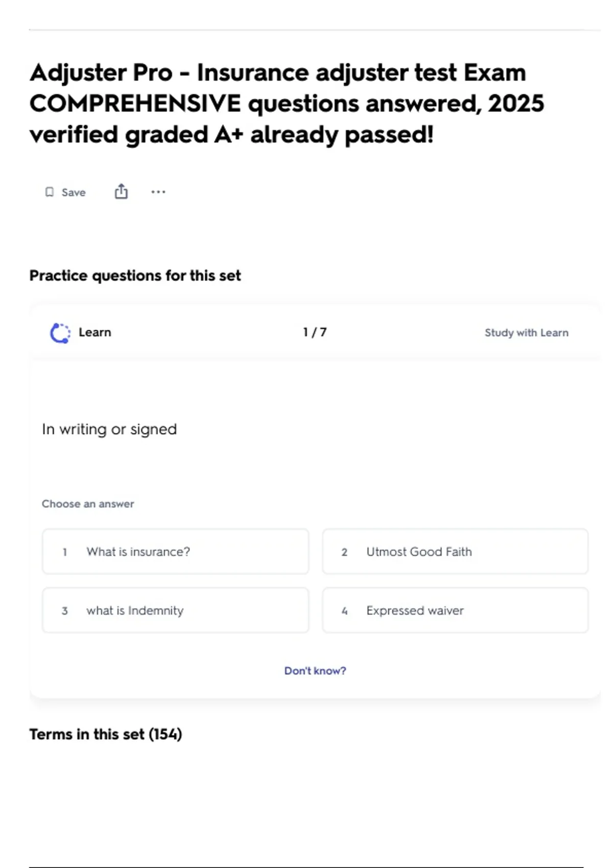Click the bookmark Save icon
613x868 pixels.
point(50,192)
